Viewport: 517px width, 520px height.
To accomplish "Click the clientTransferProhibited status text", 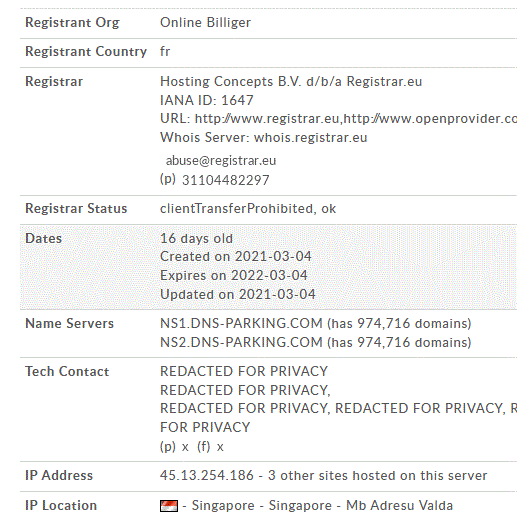I will tap(236, 209).
